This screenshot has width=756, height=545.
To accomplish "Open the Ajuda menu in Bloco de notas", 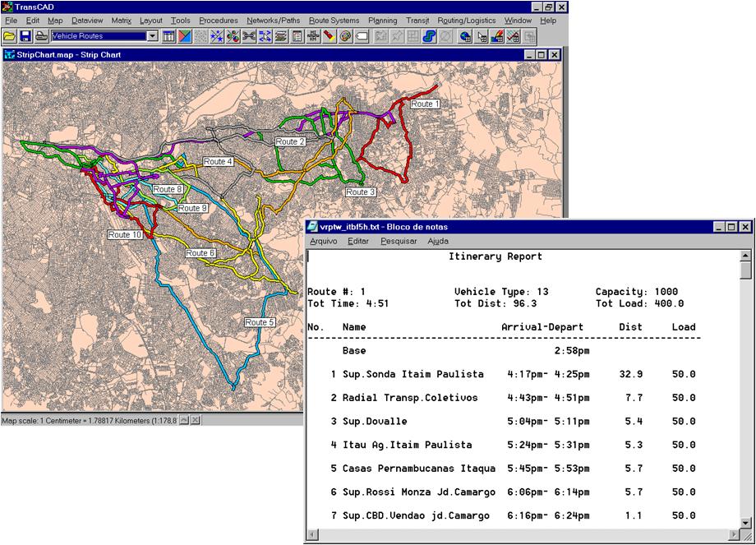I will [438, 241].
